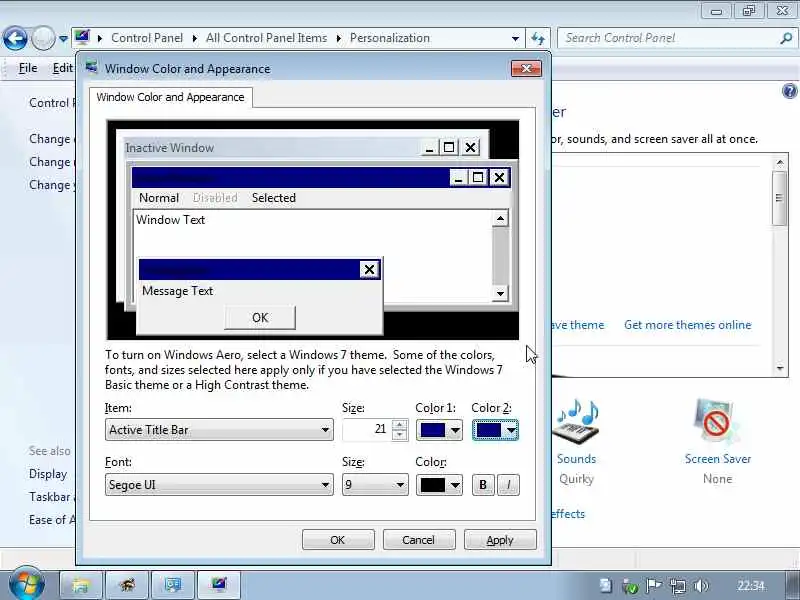The height and width of the screenshot is (600, 800).
Task: Click the Cancel button
Action: pyautogui.click(x=418, y=540)
